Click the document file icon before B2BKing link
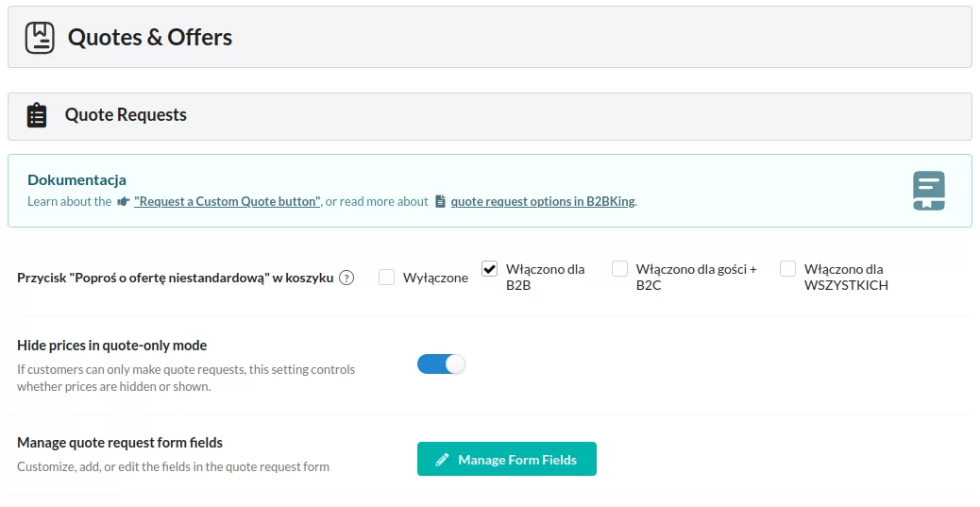 (x=440, y=201)
